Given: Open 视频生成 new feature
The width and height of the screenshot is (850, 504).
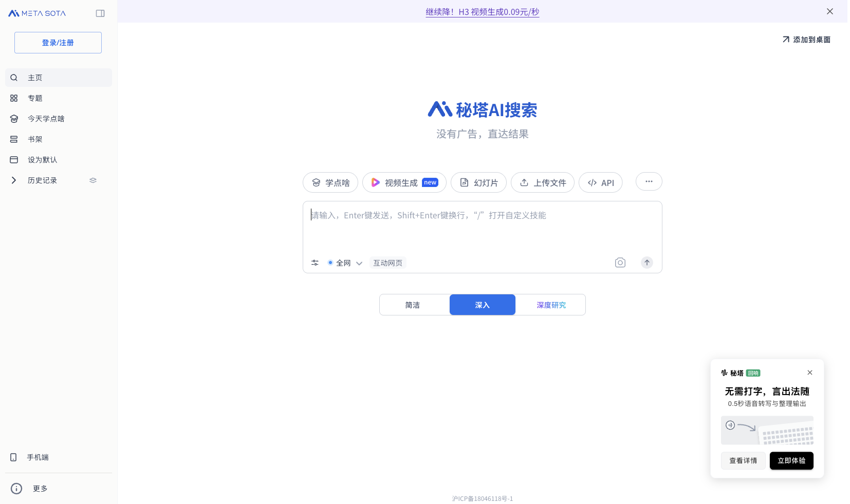Looking at the screenshot, I should [404, 182].
